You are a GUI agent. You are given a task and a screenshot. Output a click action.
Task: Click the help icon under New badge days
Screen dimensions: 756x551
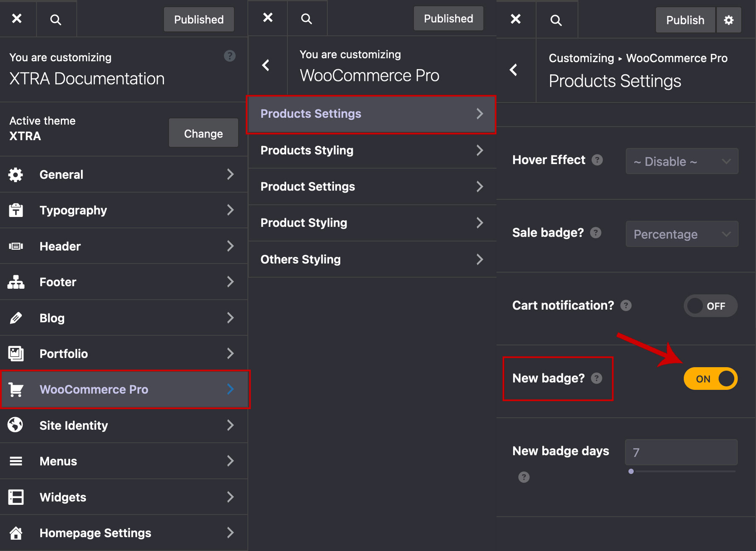524,477
